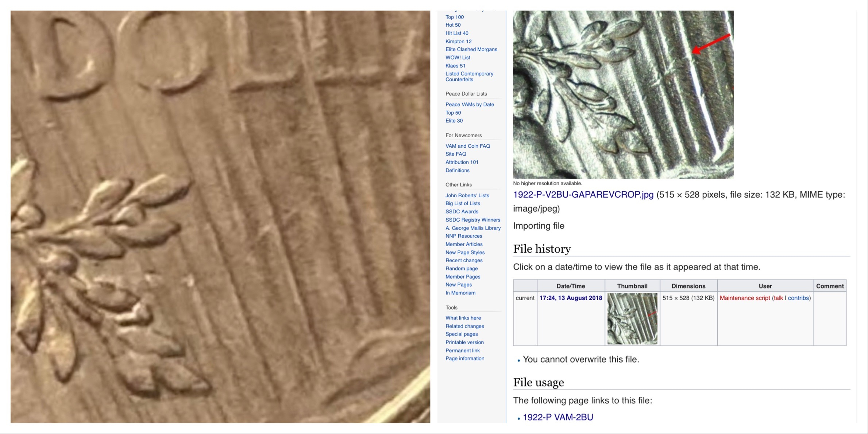Open the Member Pages link

click(463, 277)
